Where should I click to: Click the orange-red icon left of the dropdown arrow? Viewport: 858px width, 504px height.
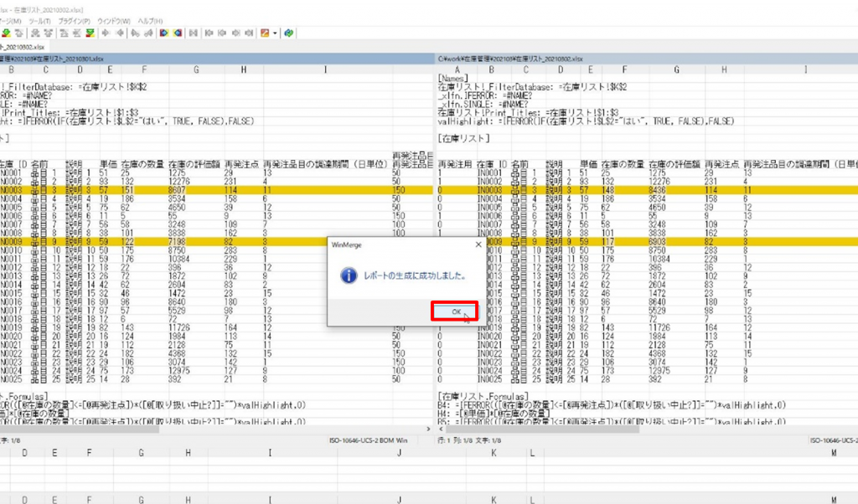tap(265, 33)
